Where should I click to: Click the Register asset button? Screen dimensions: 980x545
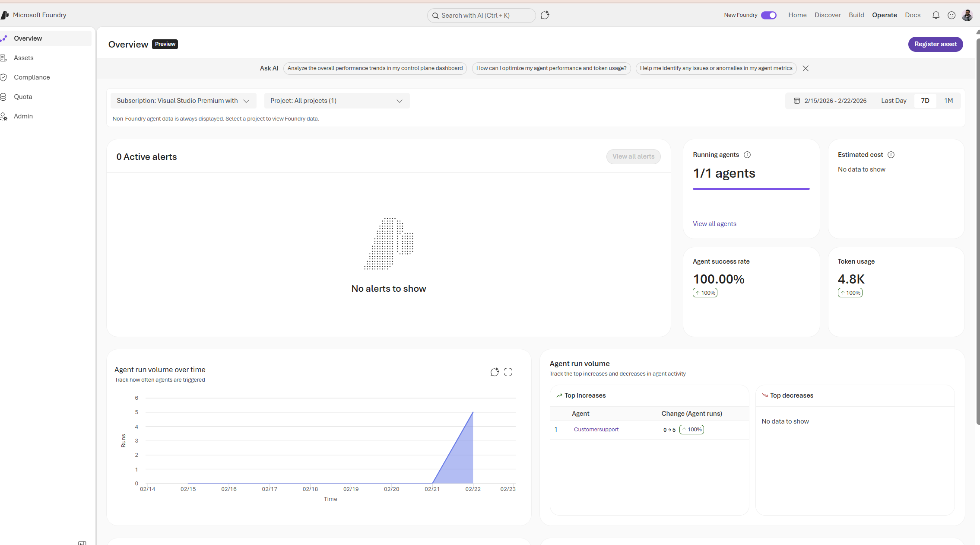[935, 44]
